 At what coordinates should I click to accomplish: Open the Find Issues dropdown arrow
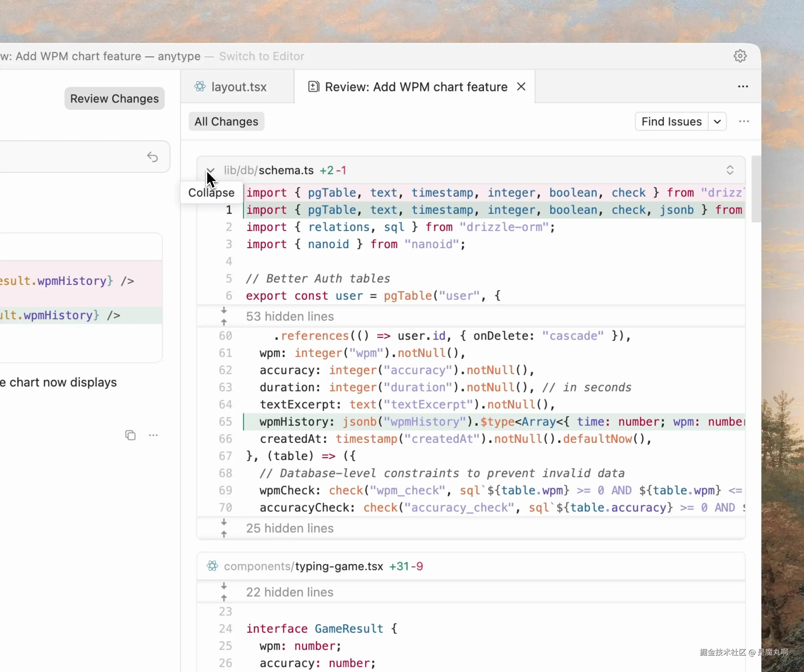(x=717, y=121)
